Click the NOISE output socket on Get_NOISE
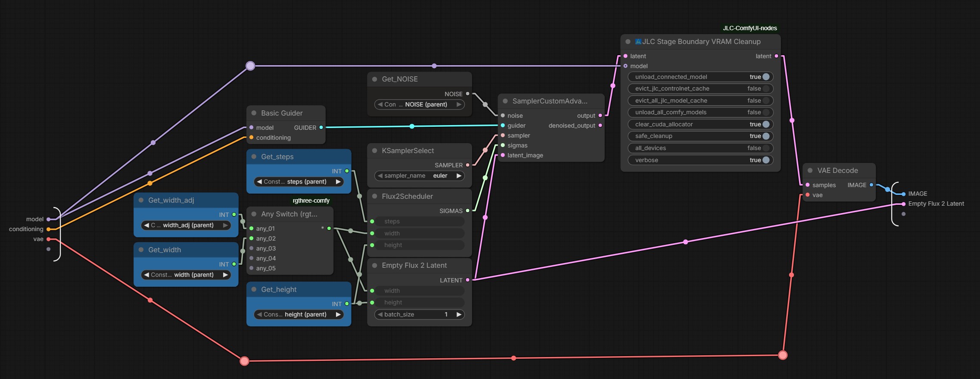The image size is (980, 379). pyautogui.click(x=467, y=94)
